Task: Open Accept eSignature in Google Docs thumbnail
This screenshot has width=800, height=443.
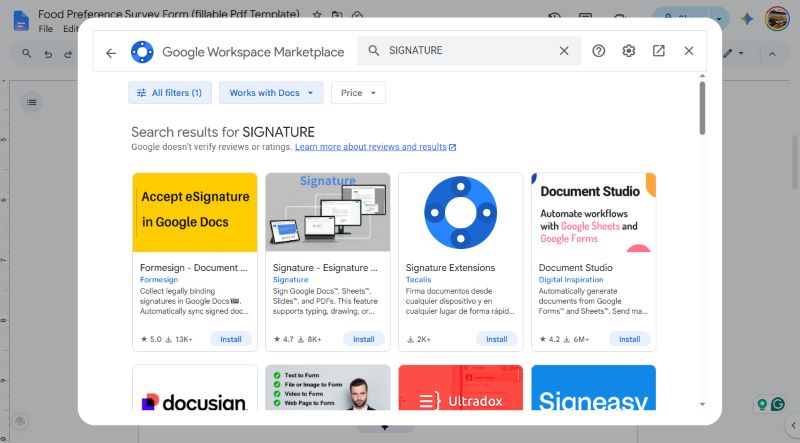Action: pos(195,212)
